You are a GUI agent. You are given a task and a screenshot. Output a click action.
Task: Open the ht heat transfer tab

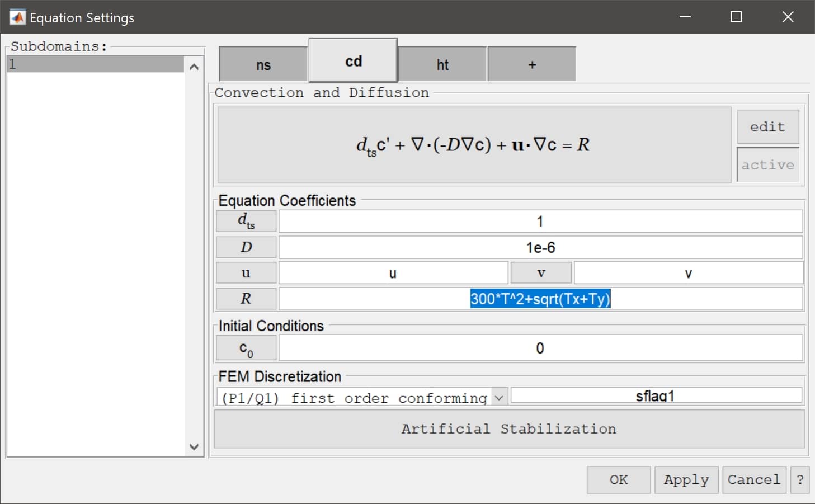coord(442,64)
